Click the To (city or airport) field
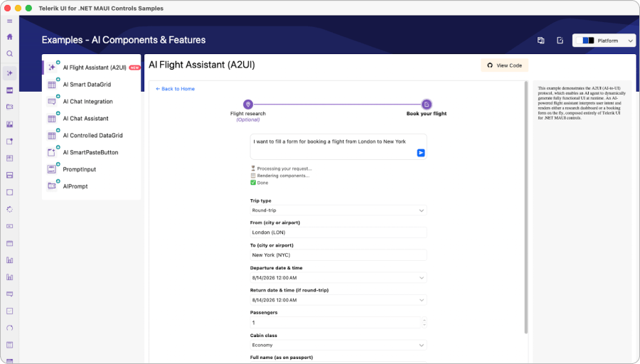The image size is (640, 364). point(338,255)
